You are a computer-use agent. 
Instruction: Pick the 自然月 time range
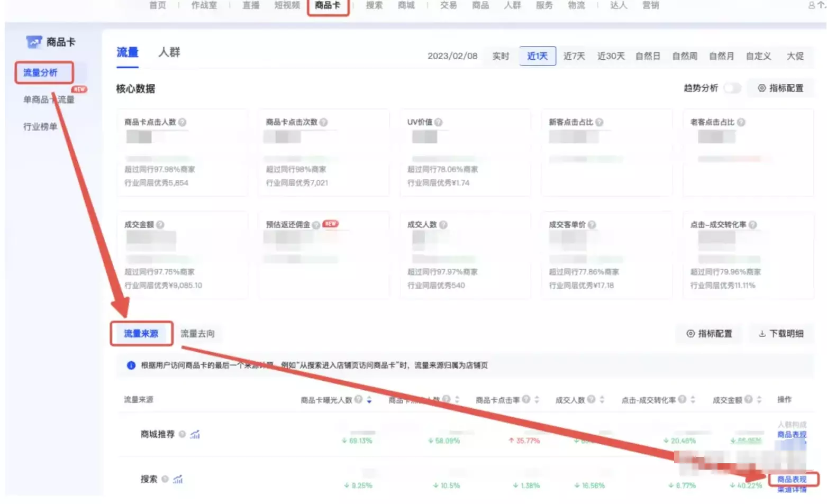click(x=722, y=56)
